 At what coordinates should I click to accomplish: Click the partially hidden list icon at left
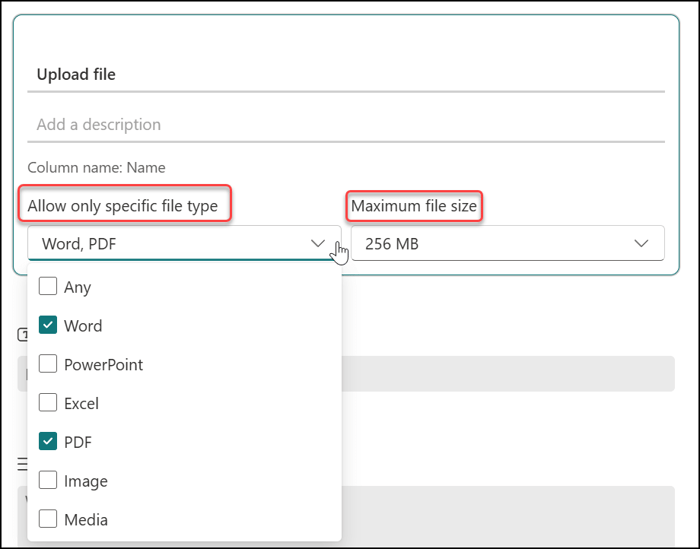[21, 464]
